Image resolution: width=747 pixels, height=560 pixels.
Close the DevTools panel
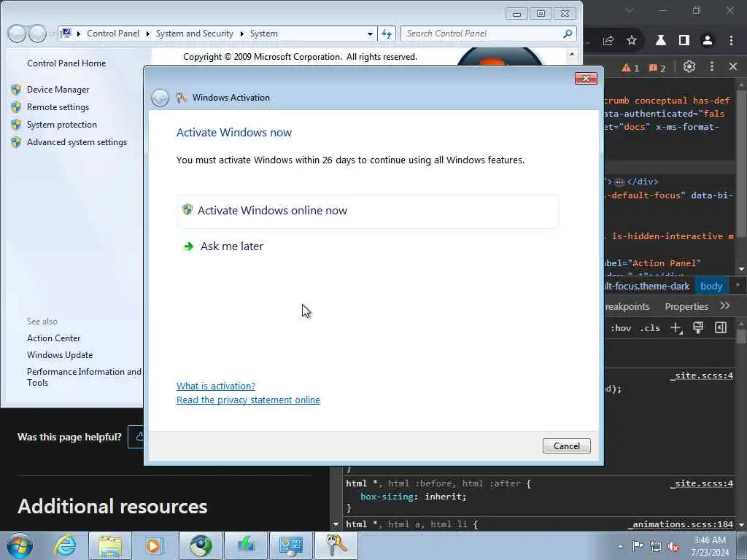tap(733, 66)
